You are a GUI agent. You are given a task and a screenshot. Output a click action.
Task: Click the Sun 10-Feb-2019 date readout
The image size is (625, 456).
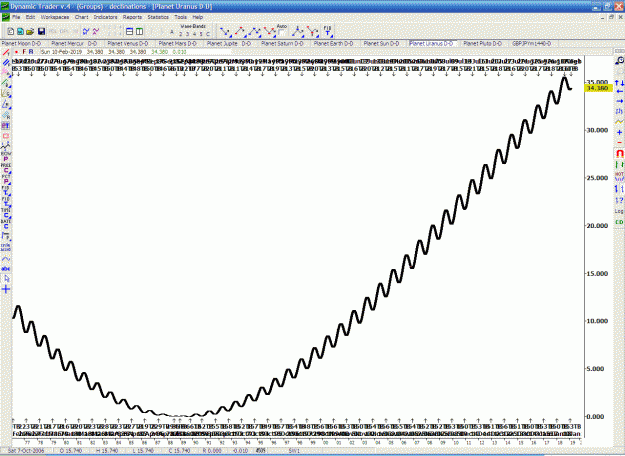click(61, 52)
